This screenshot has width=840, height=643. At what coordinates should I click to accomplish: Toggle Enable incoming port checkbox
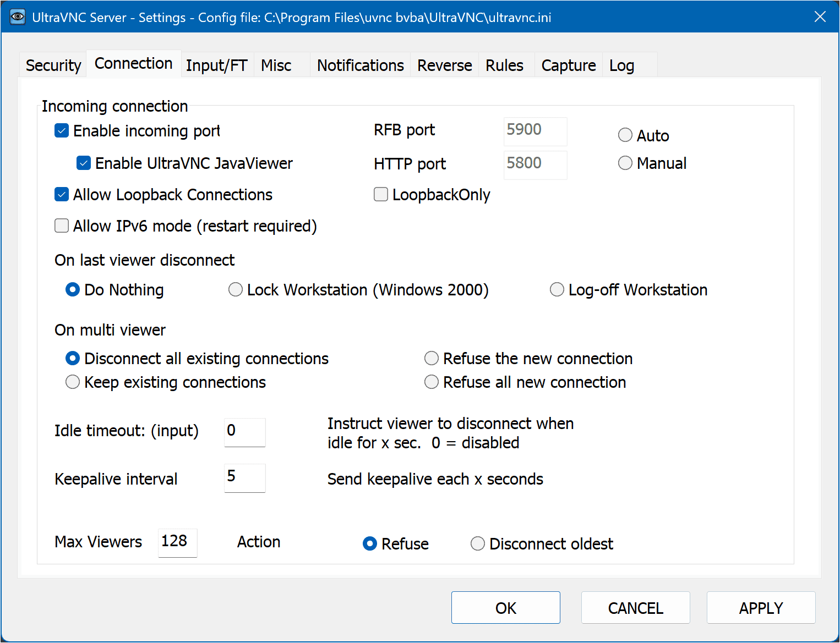[x=62, y=131]
